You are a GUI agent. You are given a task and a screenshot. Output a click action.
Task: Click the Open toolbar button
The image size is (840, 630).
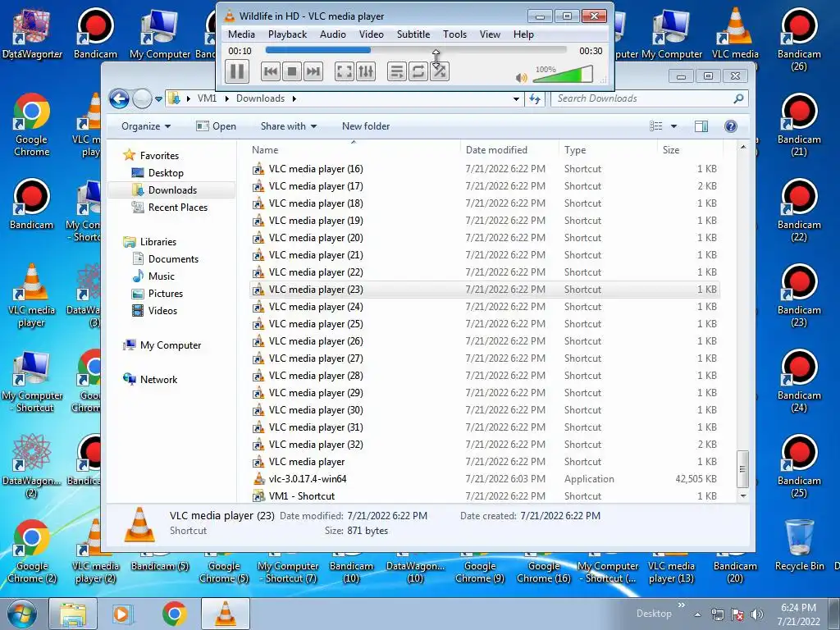(216, 126)
